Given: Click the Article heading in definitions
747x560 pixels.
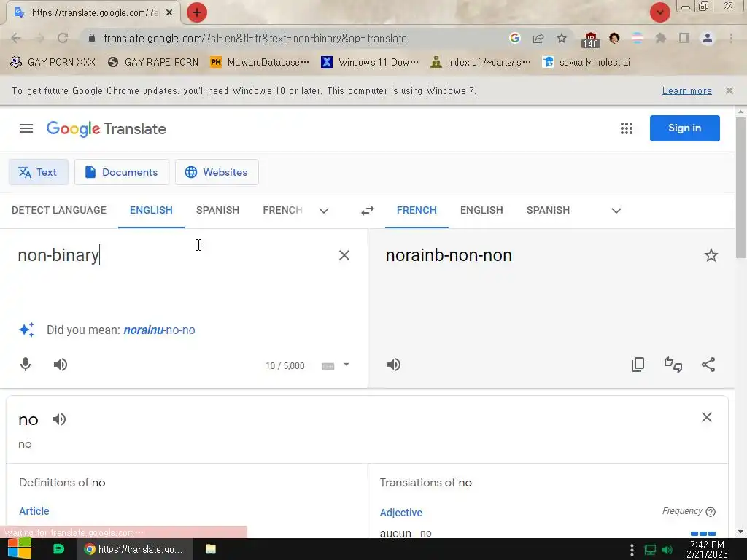Looking at the screenshot, I should coord(34,511).
